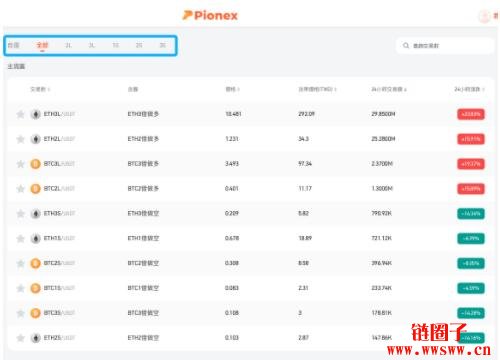Favorite the BTC2S/USDT pair star

click(x=21, y=263)
